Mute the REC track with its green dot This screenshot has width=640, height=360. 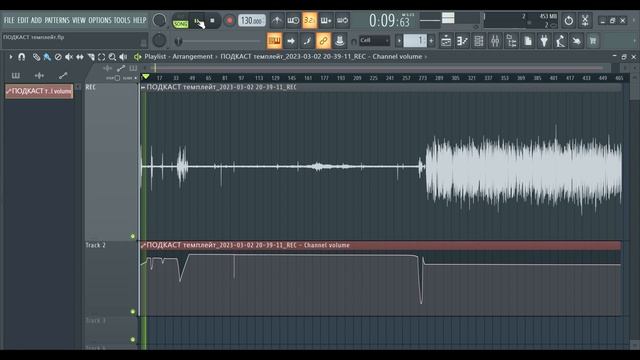[x=133, y=236]
